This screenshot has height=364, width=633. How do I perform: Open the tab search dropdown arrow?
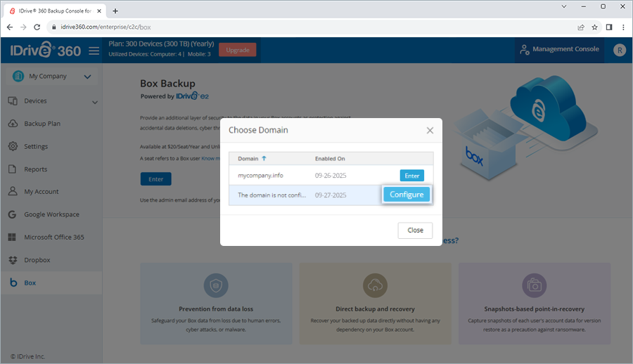564,6
